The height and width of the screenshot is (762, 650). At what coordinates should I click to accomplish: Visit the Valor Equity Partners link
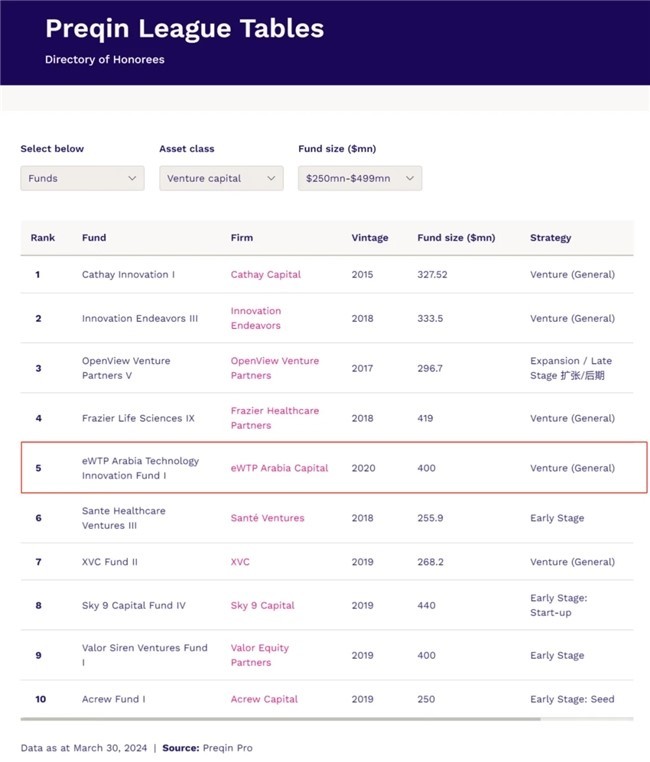click(x=260, y=655)
